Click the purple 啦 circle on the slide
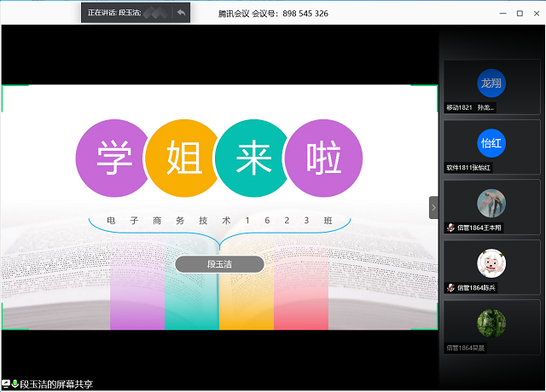 pyautogui.click(x=323, y=159)
